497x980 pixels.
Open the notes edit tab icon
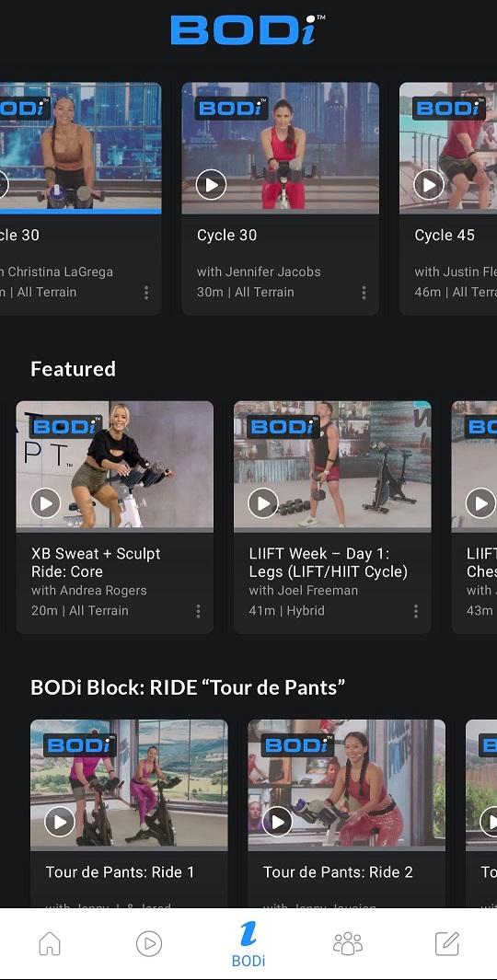click(x=447, y=943)
